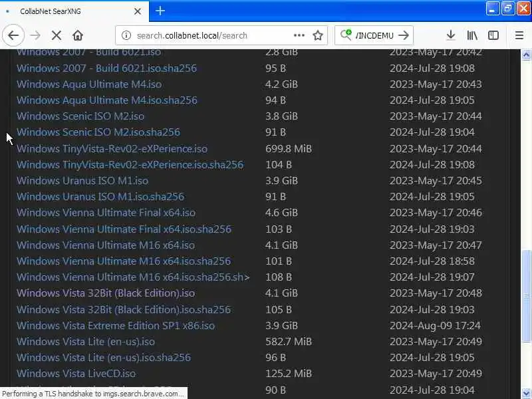Screen dimensions: 532x399
Task: Open Windows Vienna Ultimate M16 x64.iso
Action: pos(106,245)
